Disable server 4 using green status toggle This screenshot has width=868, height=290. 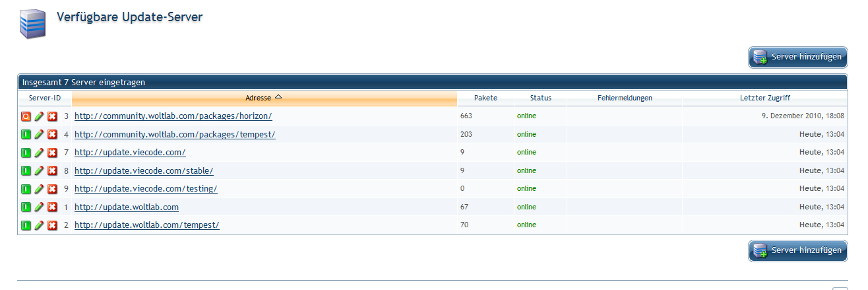click(x=26, y=135)
